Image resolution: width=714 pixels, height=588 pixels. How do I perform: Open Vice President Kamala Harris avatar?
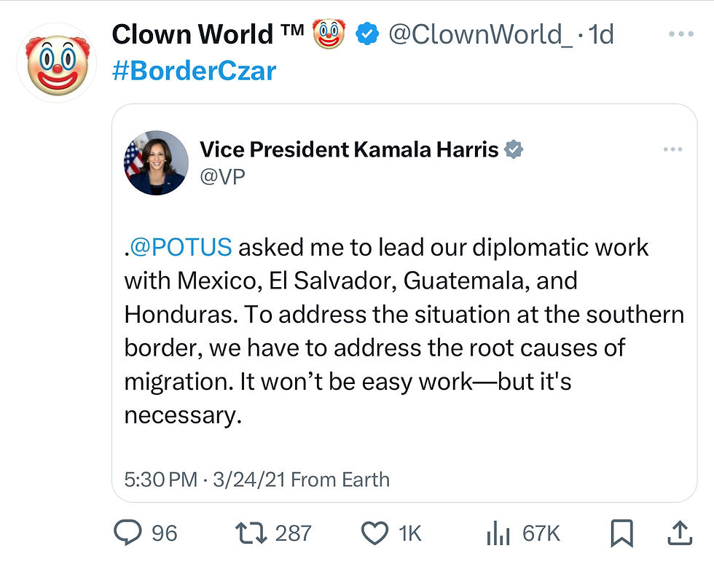[157, 162]
